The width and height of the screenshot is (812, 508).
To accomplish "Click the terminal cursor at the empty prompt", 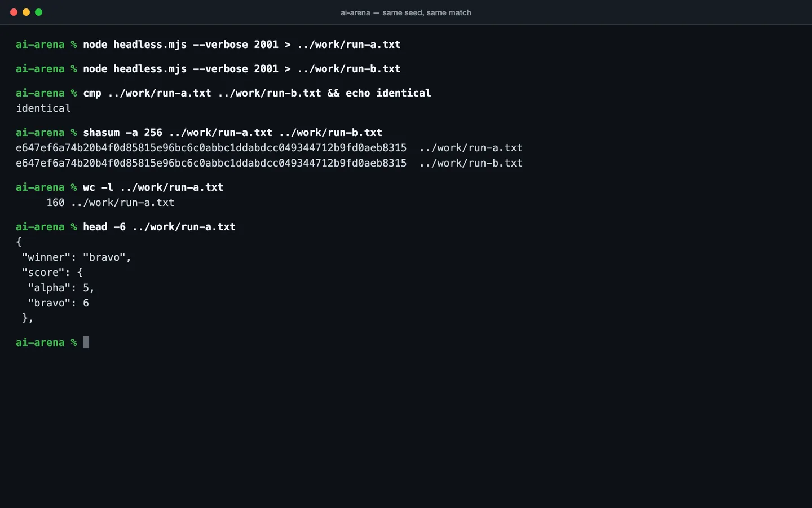I will (x=86, y=343).
